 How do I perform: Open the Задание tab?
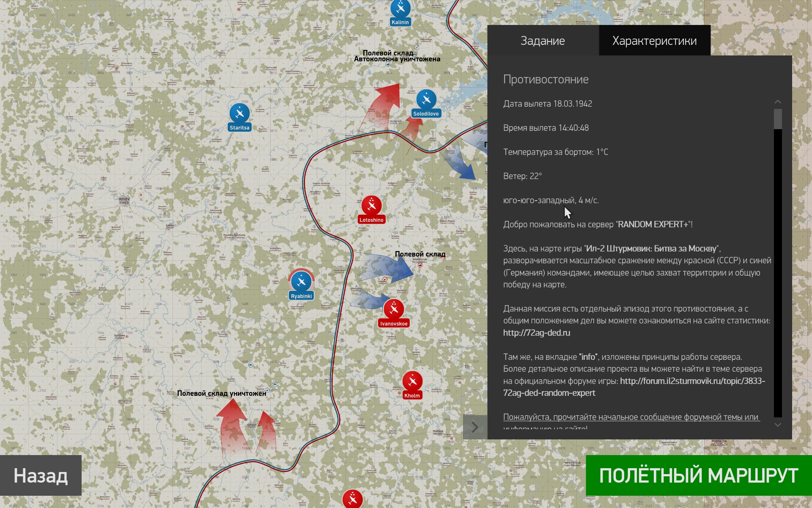543,41
